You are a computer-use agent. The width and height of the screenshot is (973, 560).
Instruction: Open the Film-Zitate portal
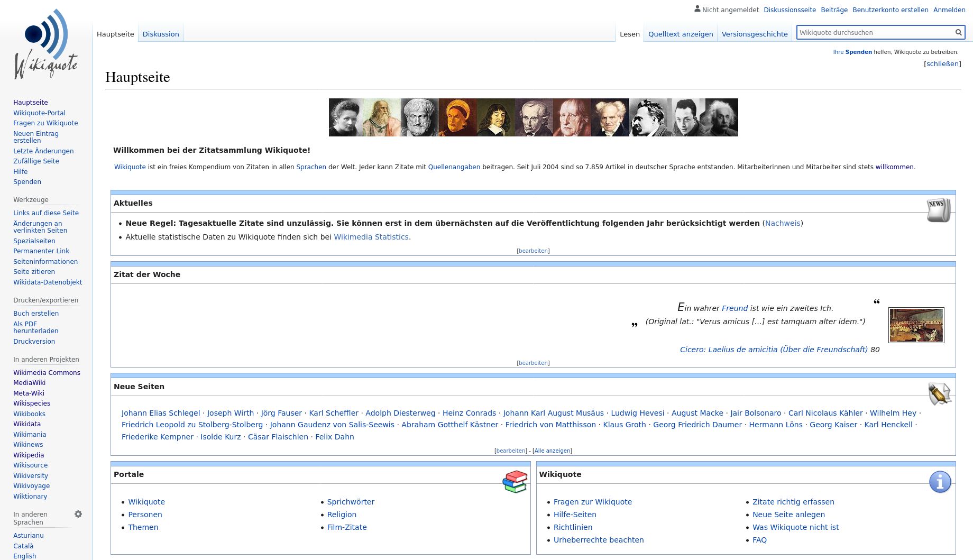tap(347, 527)
